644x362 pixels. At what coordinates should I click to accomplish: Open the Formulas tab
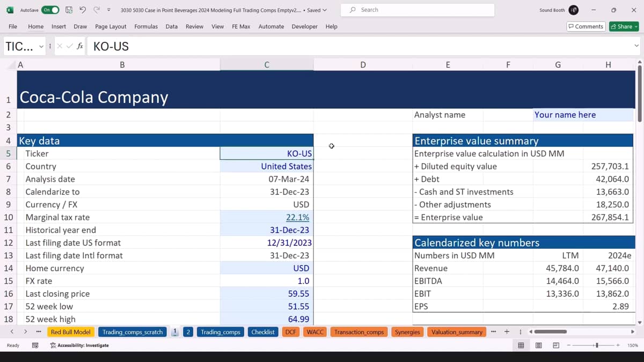click(146, 26)
